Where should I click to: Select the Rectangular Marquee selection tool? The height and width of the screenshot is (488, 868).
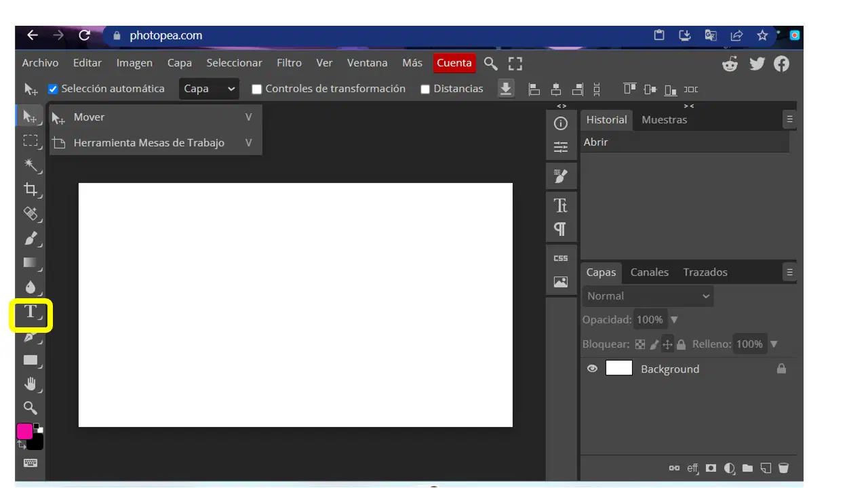pos(31,140)
